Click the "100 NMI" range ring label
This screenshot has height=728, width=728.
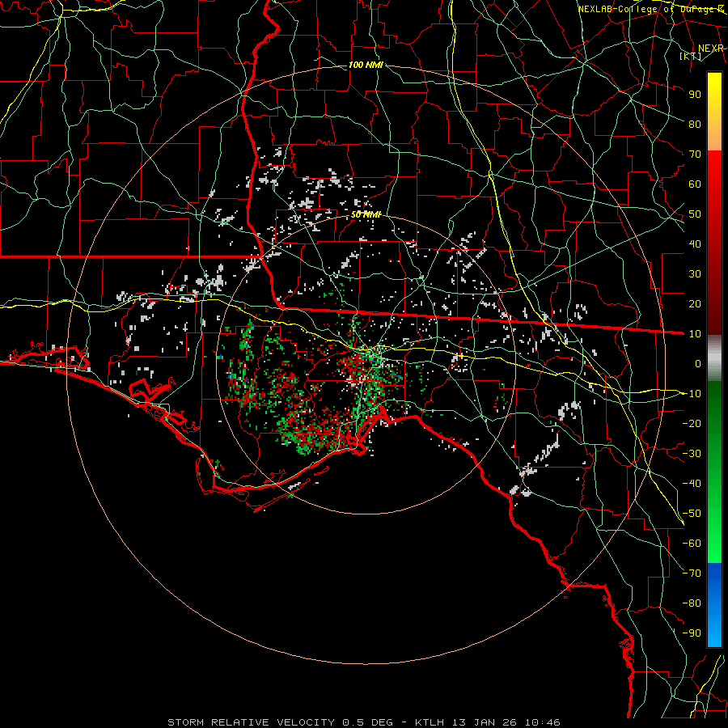(x=366, y=65)
